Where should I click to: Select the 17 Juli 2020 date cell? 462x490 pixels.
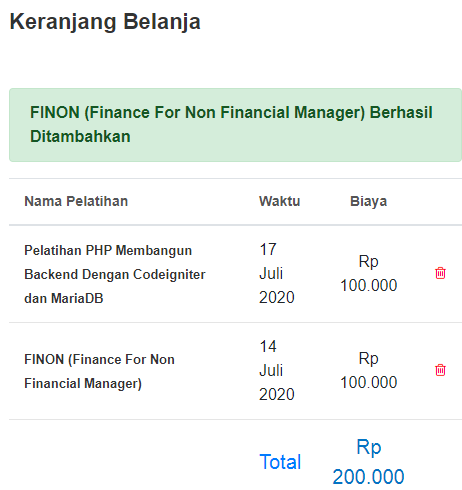pos(277,273)
